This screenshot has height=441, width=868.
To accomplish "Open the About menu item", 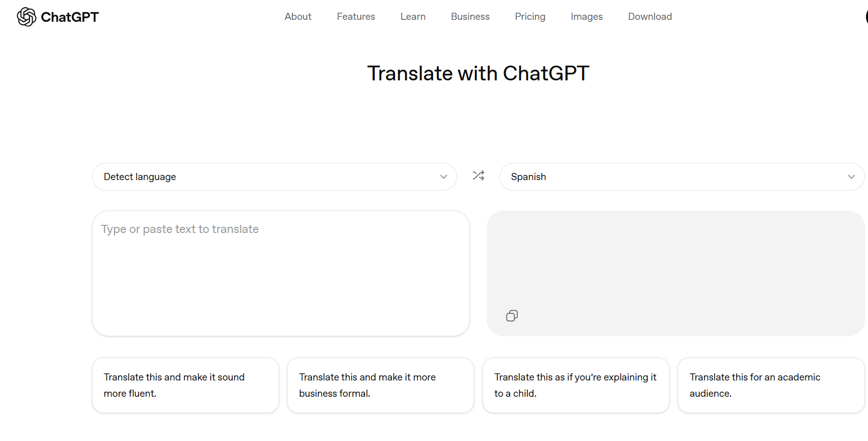I will [298, 16].
